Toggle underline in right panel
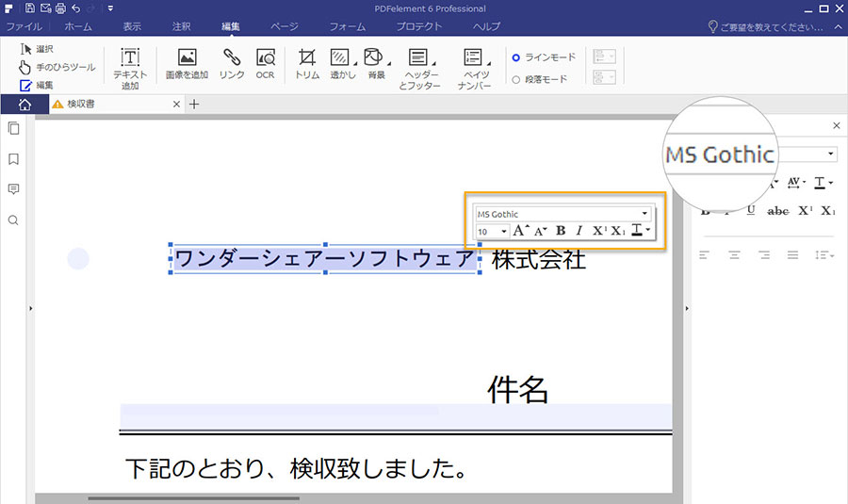Screen dimensions: 848x504 pyautogui.click(x=751, y=210)
